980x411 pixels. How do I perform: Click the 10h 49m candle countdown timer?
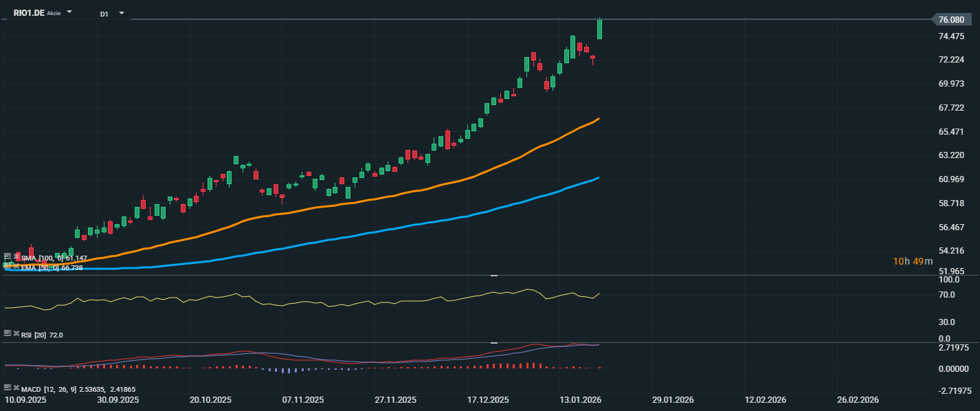913,261
